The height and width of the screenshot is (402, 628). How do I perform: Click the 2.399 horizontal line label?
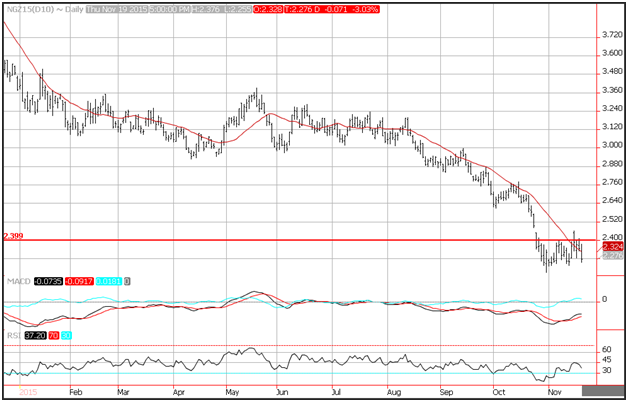coord(12,236)
